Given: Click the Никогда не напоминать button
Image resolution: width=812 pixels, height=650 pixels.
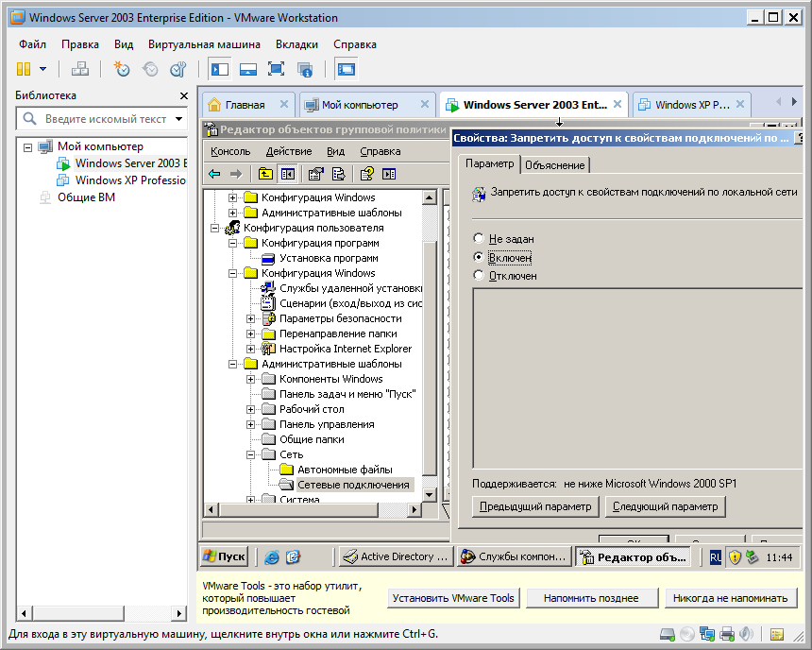Looking at the screenshot, I should coord(730,598).
